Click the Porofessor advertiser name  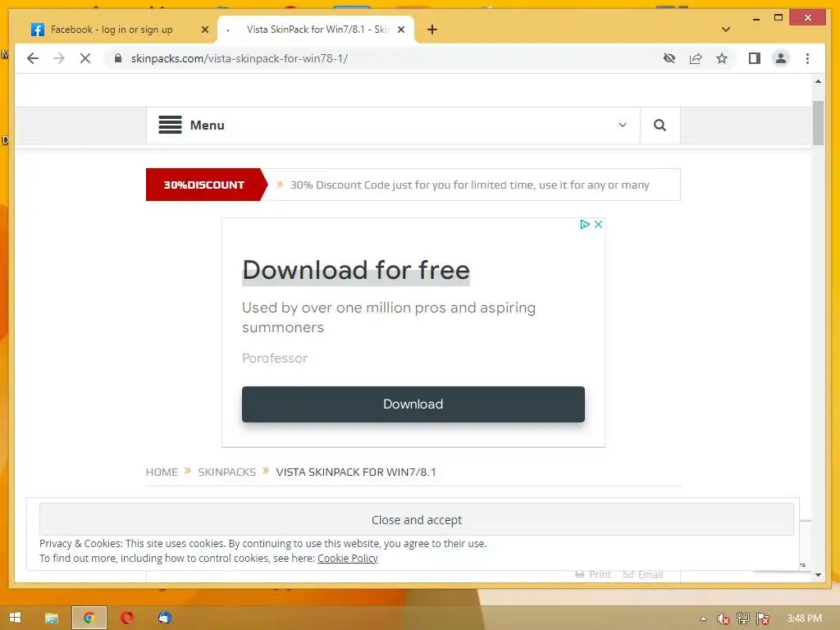(275, 358)
